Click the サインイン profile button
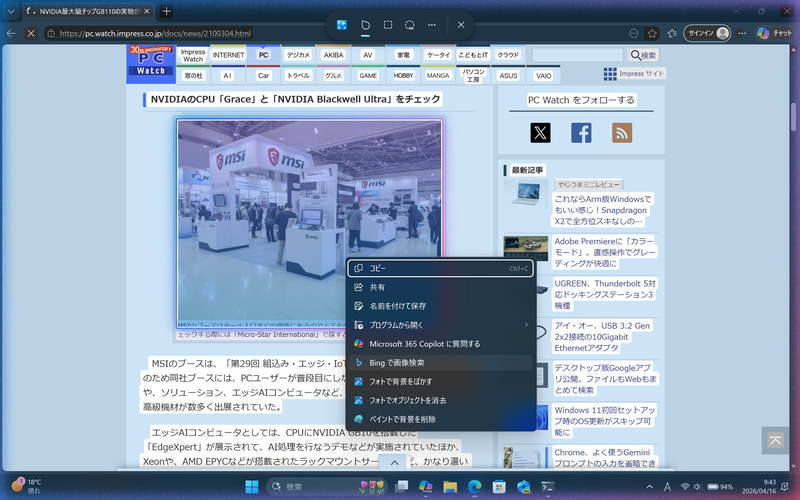 click(x=707, y=33)
